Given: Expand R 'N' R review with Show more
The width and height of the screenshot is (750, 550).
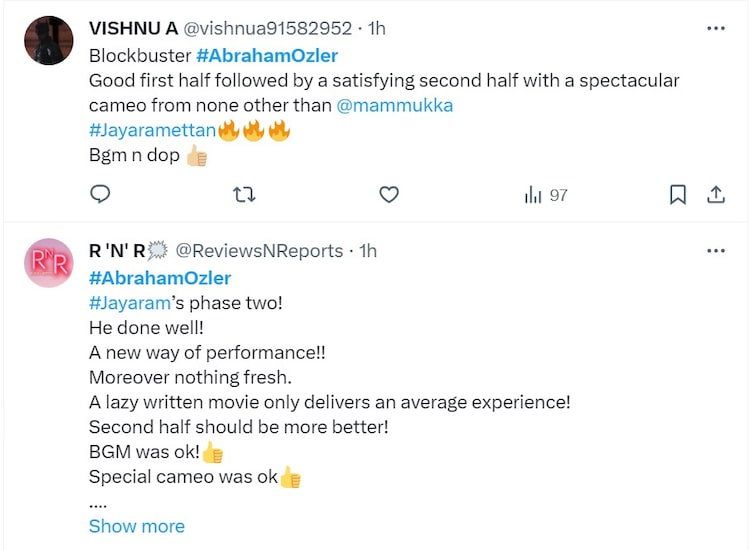Looking at the screenshot, I should pos(137,526).
